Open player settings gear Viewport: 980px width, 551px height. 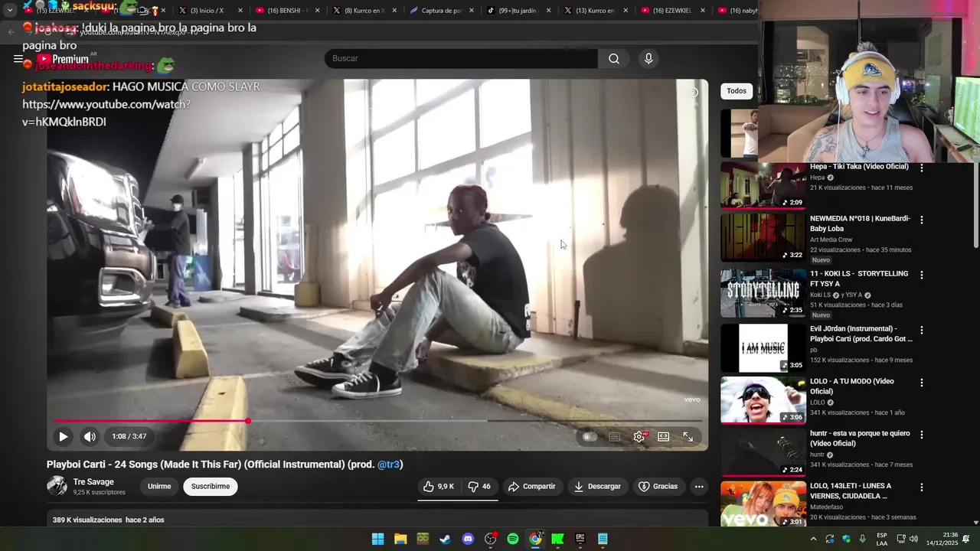pos(639,437)
